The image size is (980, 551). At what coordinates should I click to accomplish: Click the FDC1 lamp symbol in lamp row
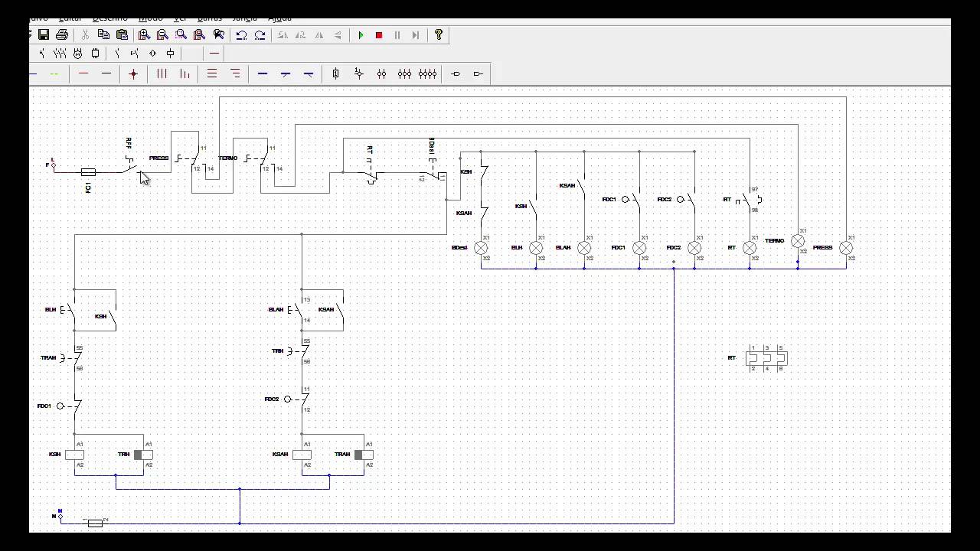point(639,248)
